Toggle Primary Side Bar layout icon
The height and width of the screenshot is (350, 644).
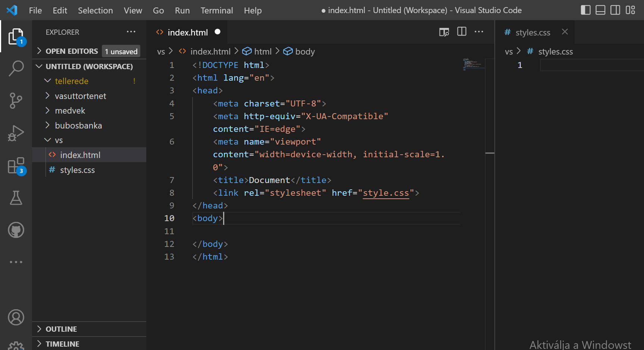pos(586,10)
